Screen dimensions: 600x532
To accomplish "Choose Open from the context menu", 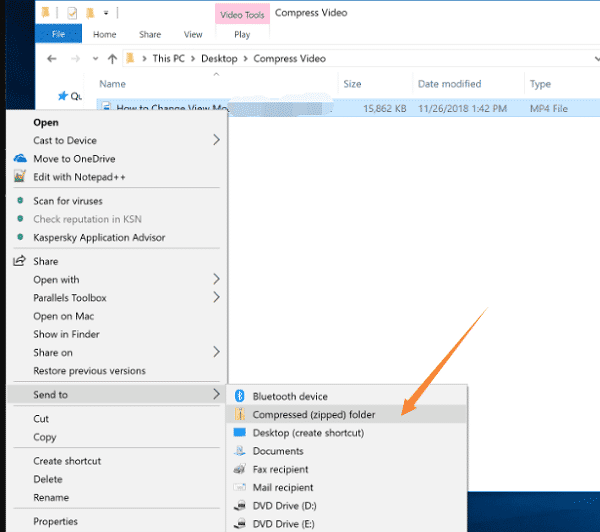I will click(x=117, y=122).
